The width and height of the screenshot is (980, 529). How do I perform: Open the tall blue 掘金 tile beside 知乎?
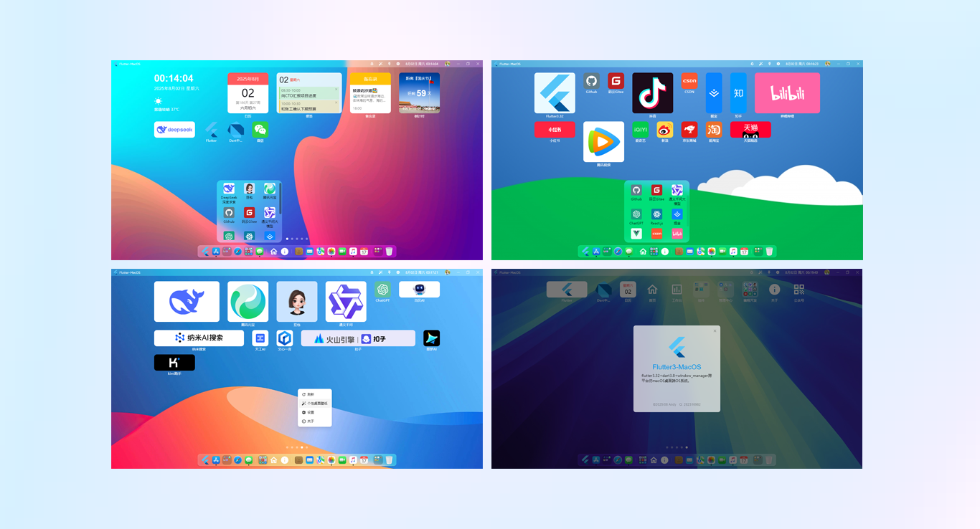point(714,93)
